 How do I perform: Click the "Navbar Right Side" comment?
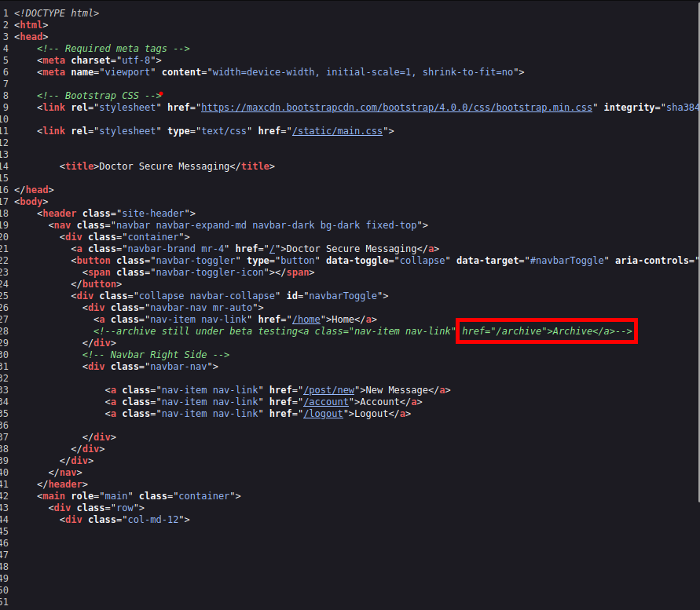point(156,355)
